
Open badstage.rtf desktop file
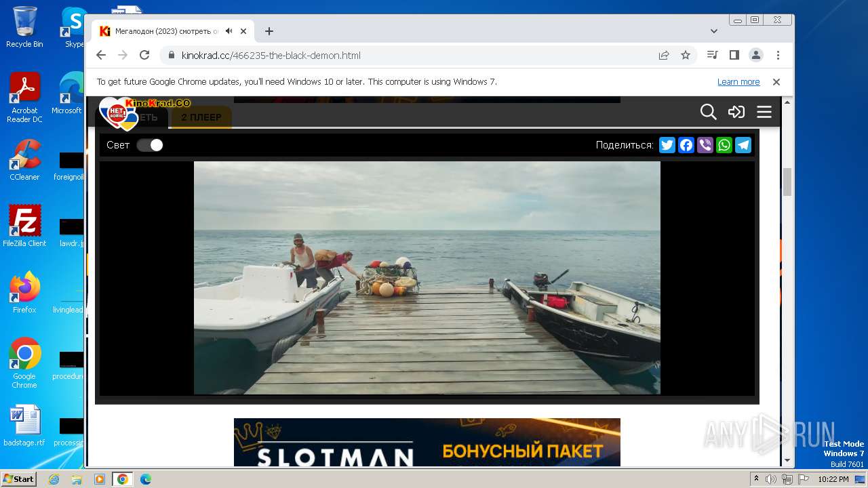click(24, 426)
